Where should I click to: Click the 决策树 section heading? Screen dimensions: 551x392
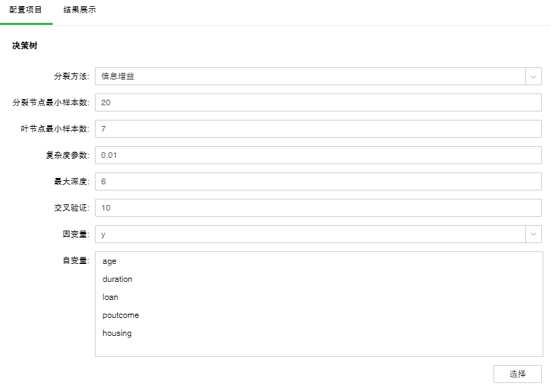(24, 46)
